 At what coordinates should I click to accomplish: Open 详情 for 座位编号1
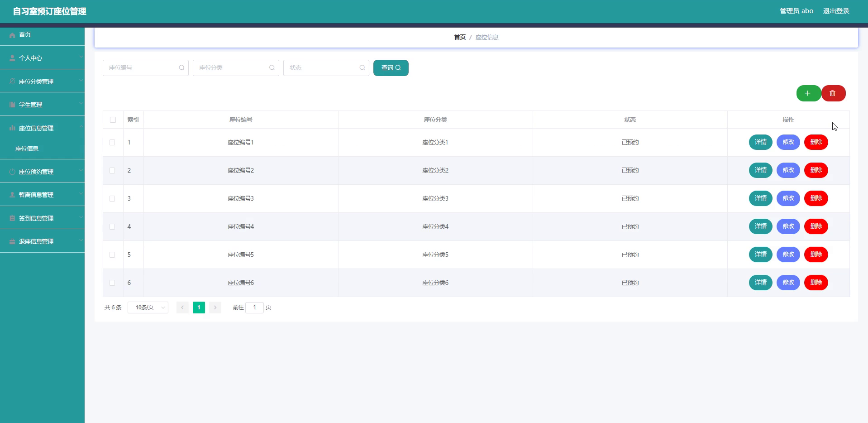pos(761,142)
